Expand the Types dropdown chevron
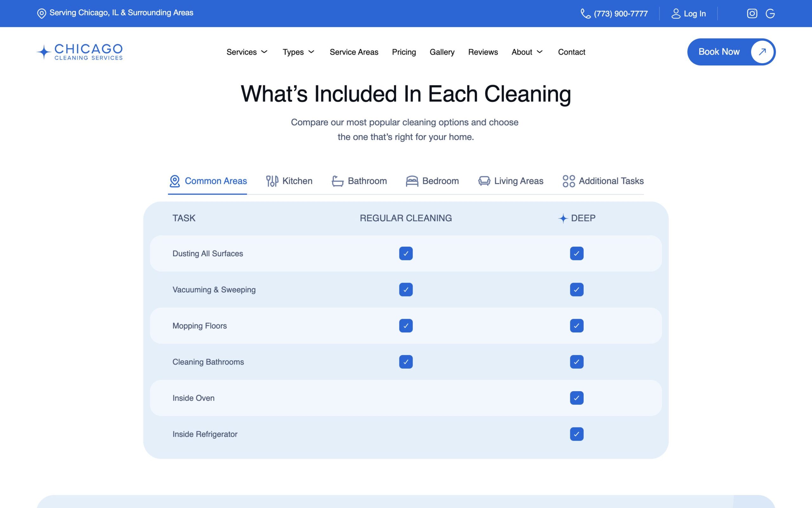This screenshot has height=508, width=812. [x=311, y=52]
